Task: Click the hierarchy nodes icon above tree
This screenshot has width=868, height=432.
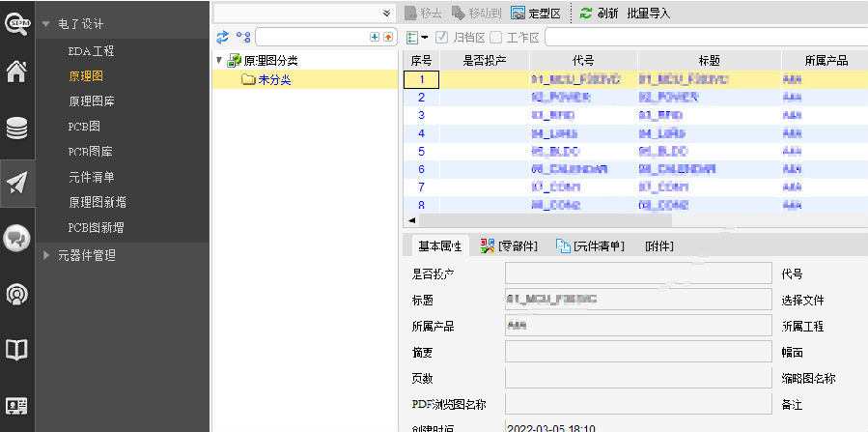Action: tap(243, 37)
